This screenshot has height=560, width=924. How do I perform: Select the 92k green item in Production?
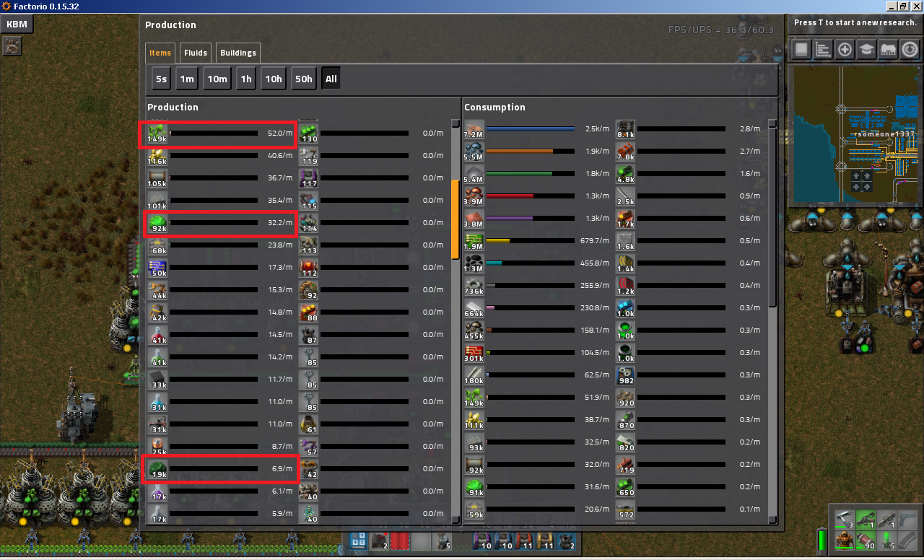click(157, 223)
